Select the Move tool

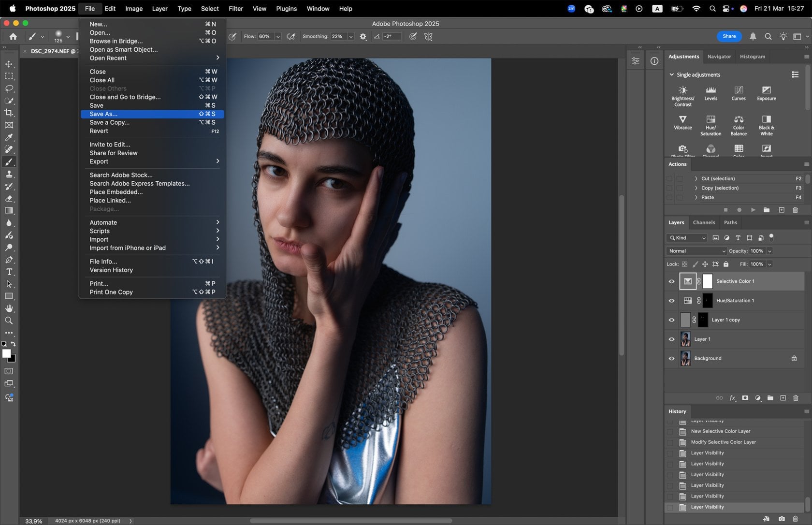(9, 63)
